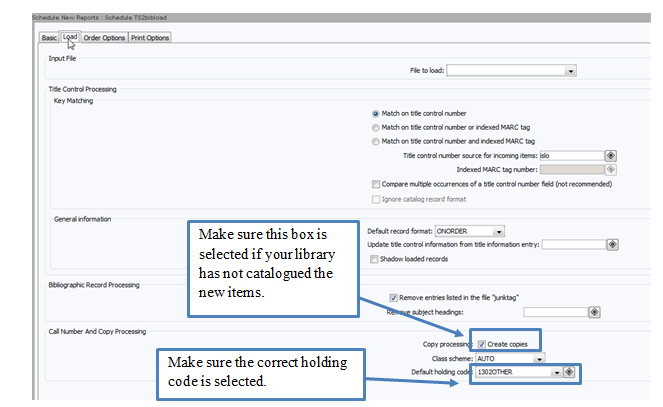
Task: Click the Indexed MARC tag number field
Action: (x=572, y=169)
